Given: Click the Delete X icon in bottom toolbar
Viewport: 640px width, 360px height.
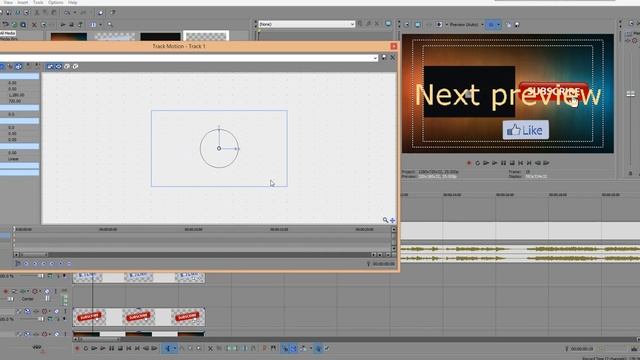Looking at the screenshot, I should pyautogui.click(x=210, y=349).
